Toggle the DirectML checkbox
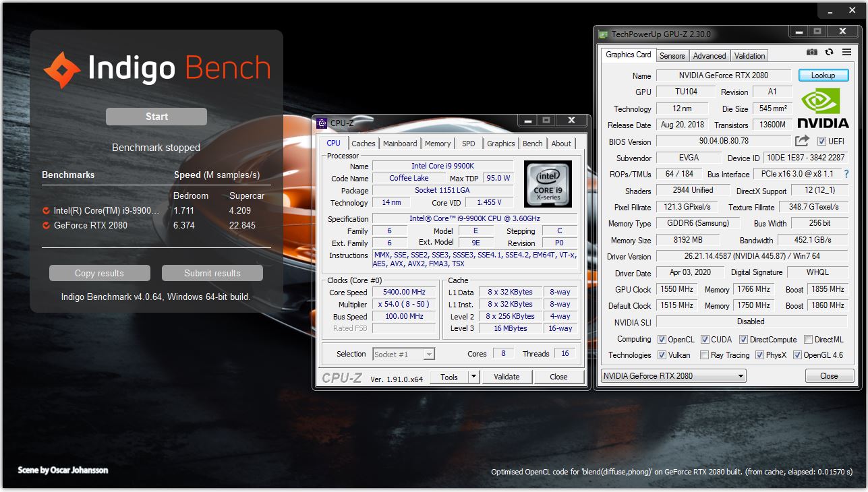 [808, 340]
